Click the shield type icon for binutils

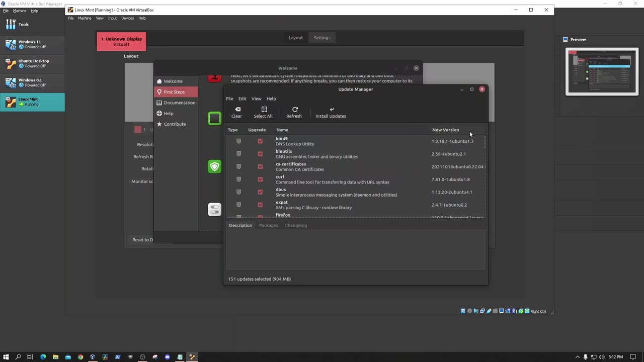coord(239,154)
